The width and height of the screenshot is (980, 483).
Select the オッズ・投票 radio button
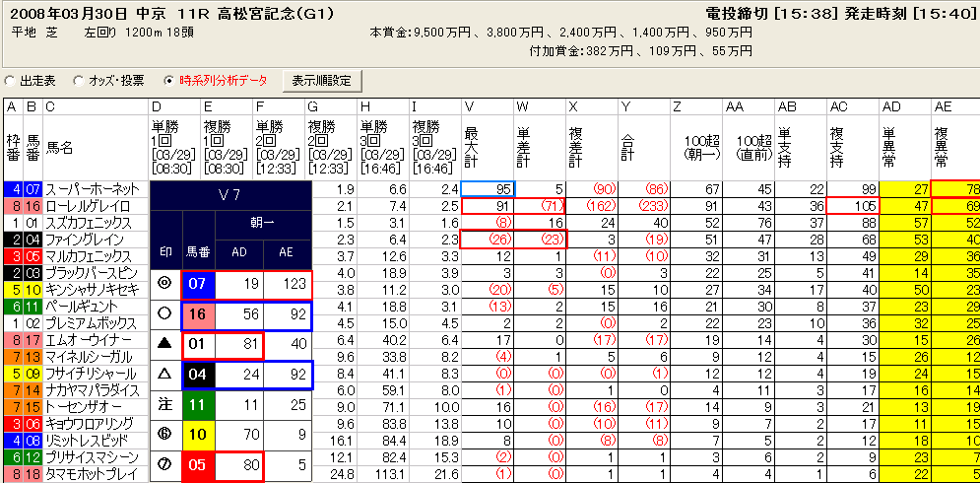point(80,81)
